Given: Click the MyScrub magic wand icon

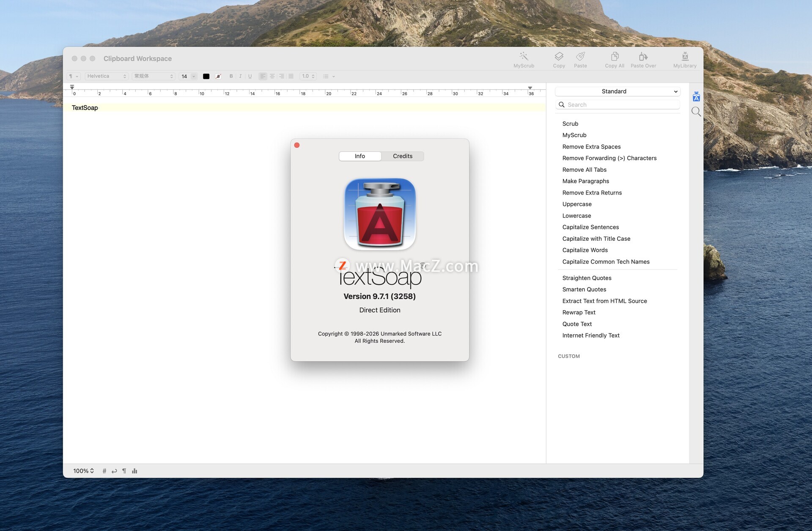Looking at the screenshot, I should [x=524, y=57].
